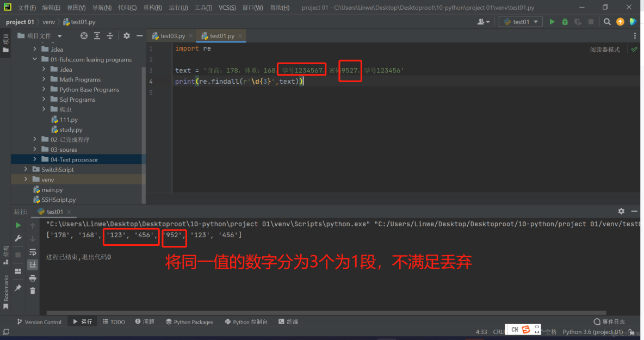644x340 pixels.
Task: Expand the venv folder
Action: pyautogui.click(x=26, y=180)
